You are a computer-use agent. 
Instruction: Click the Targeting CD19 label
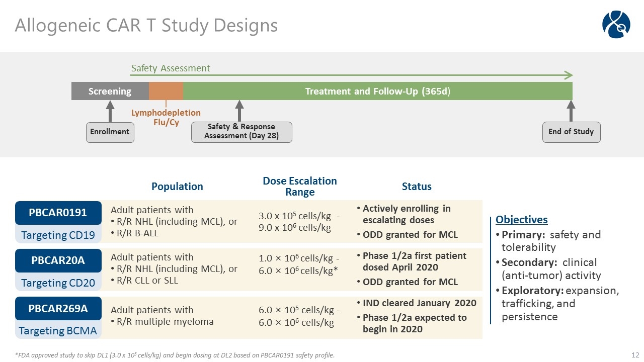[58, 235]
